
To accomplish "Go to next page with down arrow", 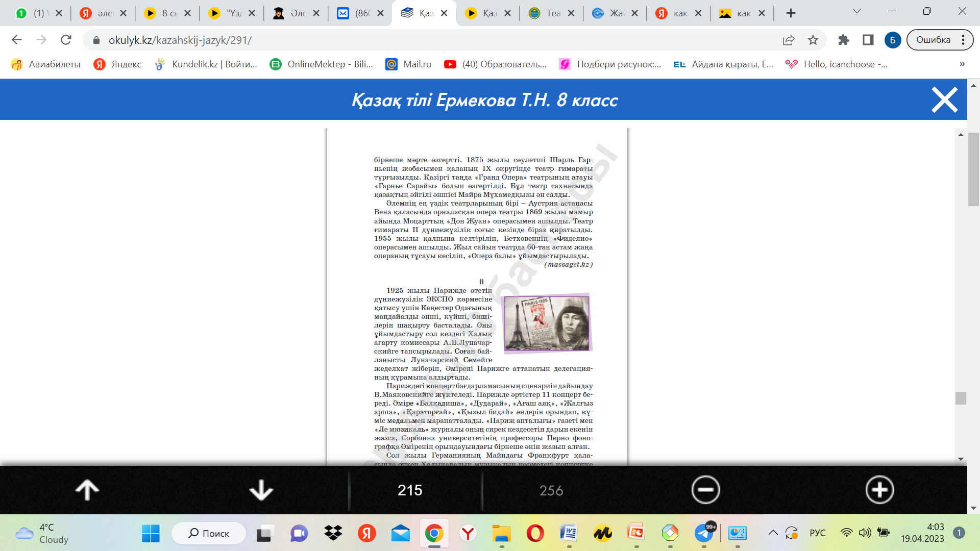I will 261,490.
